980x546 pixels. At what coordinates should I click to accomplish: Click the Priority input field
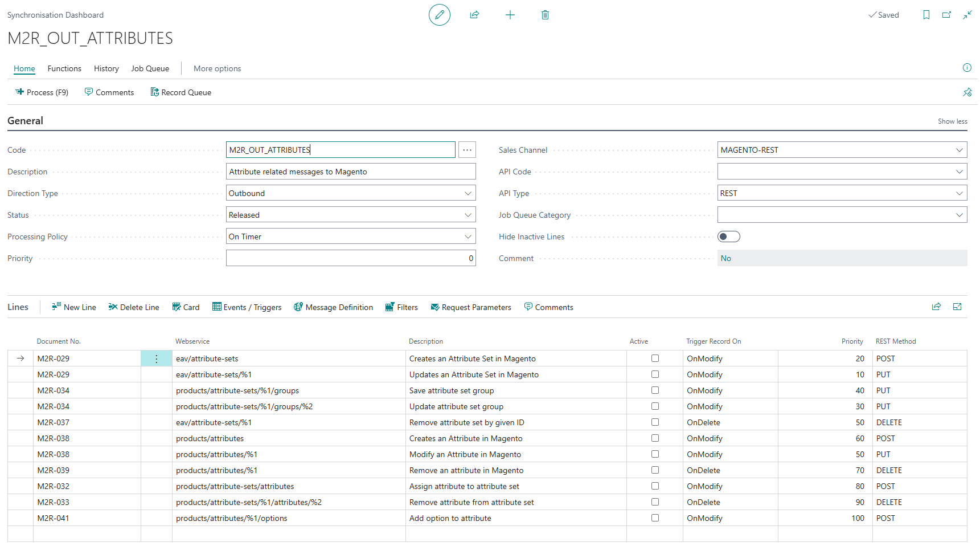351,258
